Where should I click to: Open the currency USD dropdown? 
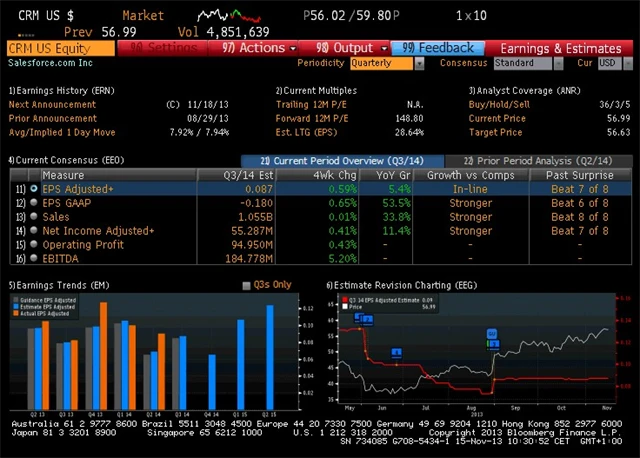coord(607,63)
